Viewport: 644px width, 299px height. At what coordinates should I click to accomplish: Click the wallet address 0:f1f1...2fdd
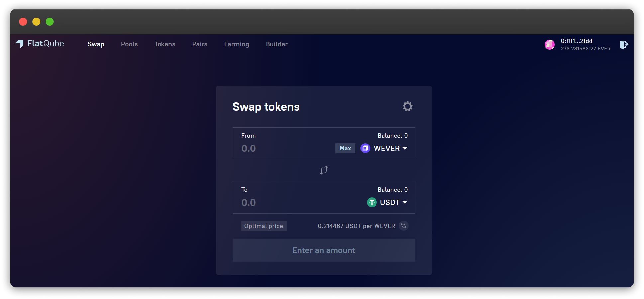576,41
